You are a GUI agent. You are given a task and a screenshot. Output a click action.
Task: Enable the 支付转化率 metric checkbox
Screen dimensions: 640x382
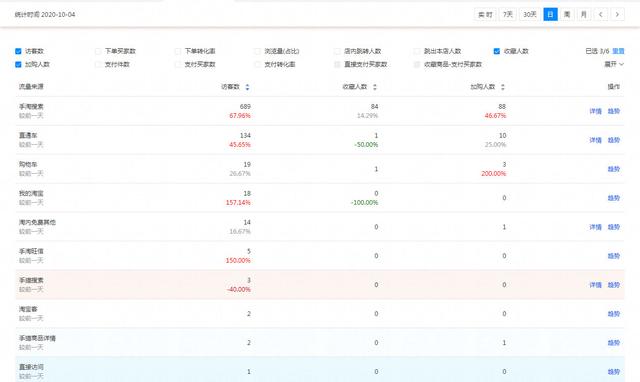tap(258, 64)
